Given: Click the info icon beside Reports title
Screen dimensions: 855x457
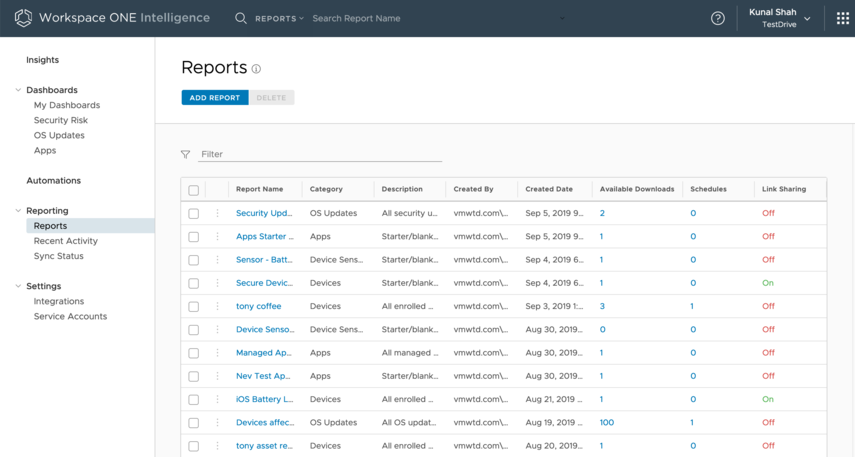Looking at the screenshot, I should point(256,70).
